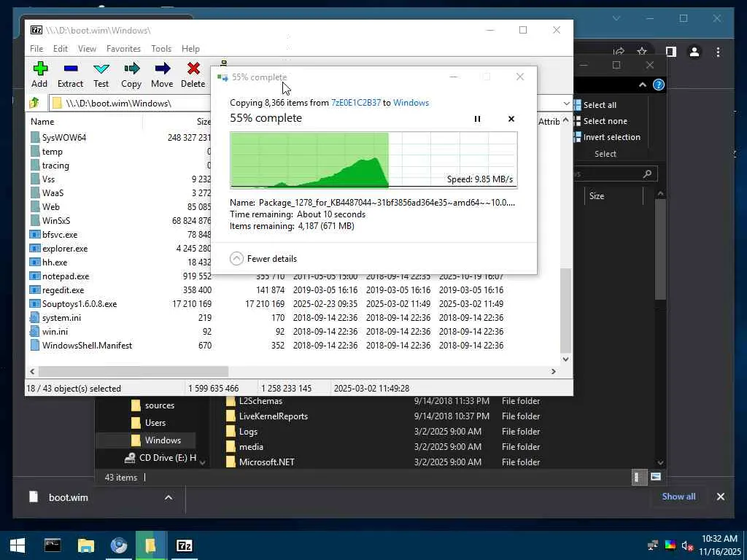
Task: Click the 7-Zip vertical scroll down arrow
Action: tap(565, 359)
